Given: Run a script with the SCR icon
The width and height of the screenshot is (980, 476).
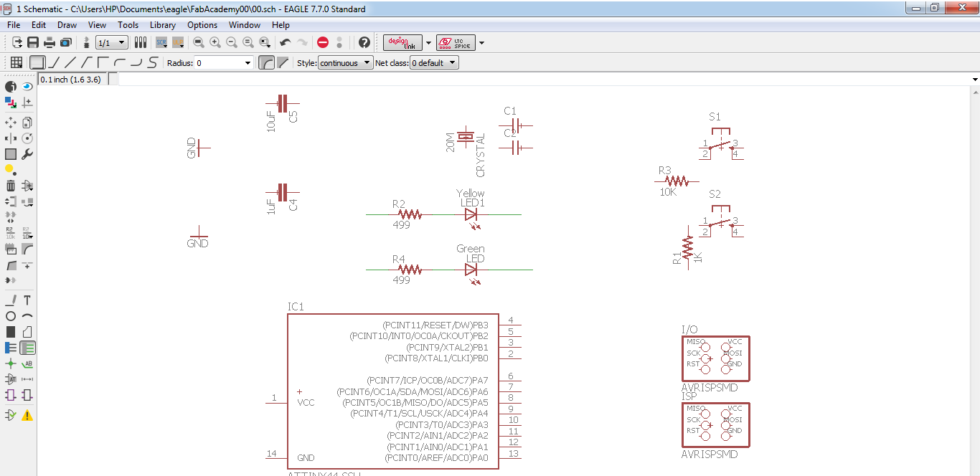Looking at the screenshot, I should [x=161, y=42].
